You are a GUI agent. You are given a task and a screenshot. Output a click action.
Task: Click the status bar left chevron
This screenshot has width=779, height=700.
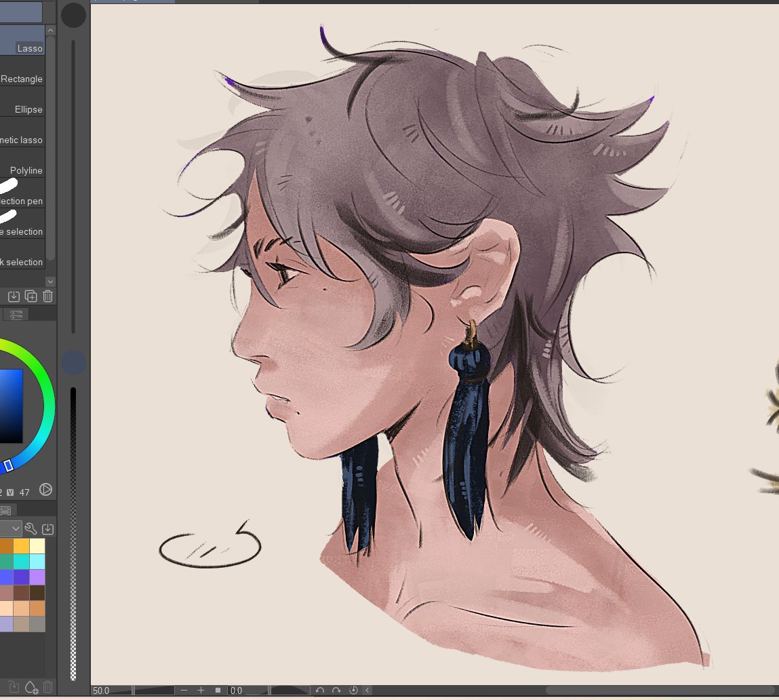[367, 690]
